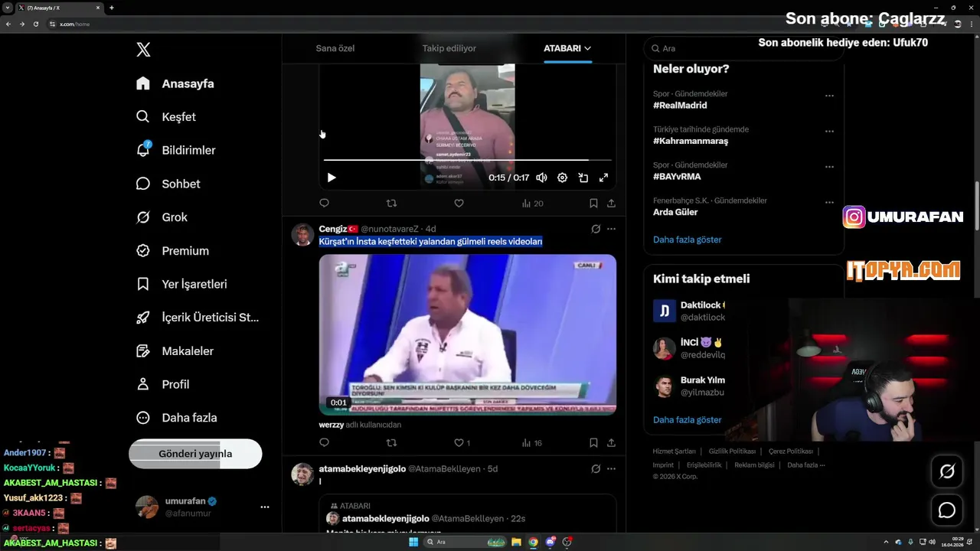Open Windows Start menu
The image size is (980, 551).
[413, 542]
